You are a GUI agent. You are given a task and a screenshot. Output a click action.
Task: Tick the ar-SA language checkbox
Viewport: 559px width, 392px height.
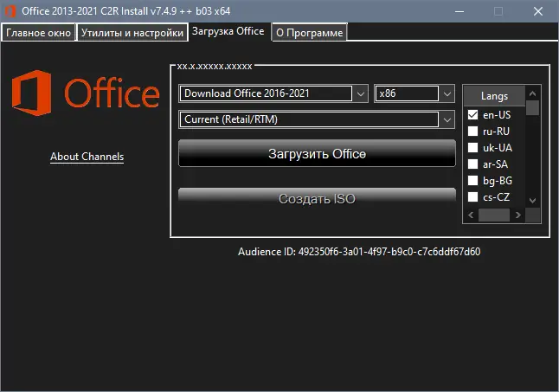pyautogui.click(x=472, y=164)
